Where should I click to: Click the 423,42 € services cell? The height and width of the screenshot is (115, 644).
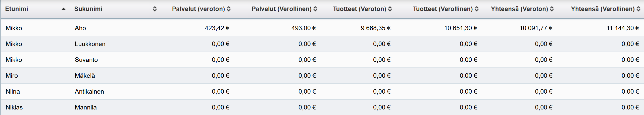click(x=217, y=28)
